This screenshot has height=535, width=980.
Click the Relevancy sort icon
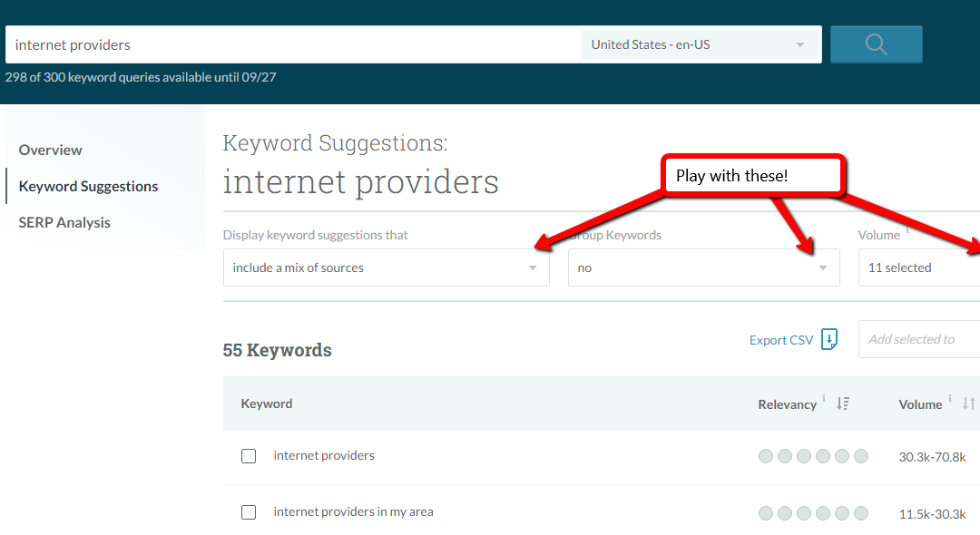coord(843,404)
